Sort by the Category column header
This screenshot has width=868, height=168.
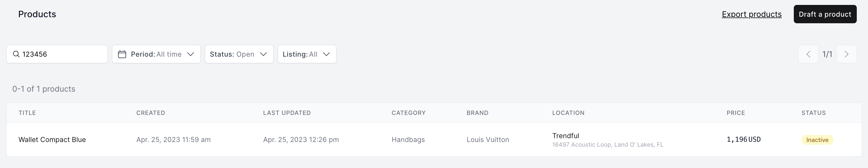pos(408,113)
